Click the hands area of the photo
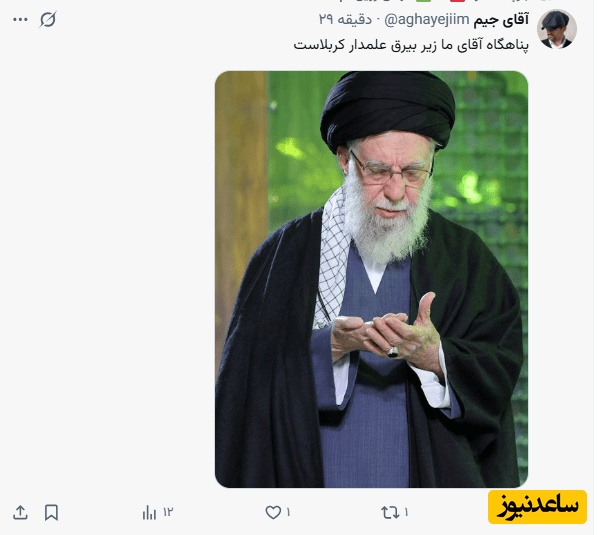Viewport: 598px width, 535px height. 387,334
